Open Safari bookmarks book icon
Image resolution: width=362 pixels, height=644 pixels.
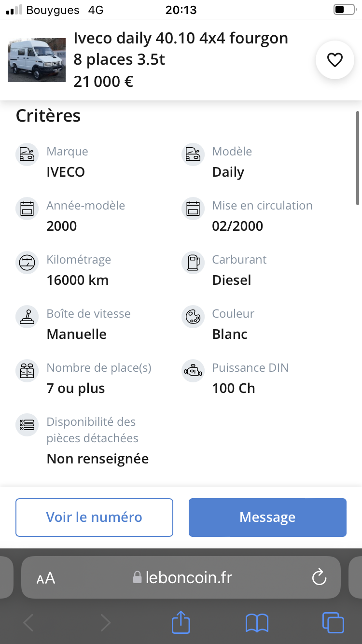[257, 623]
